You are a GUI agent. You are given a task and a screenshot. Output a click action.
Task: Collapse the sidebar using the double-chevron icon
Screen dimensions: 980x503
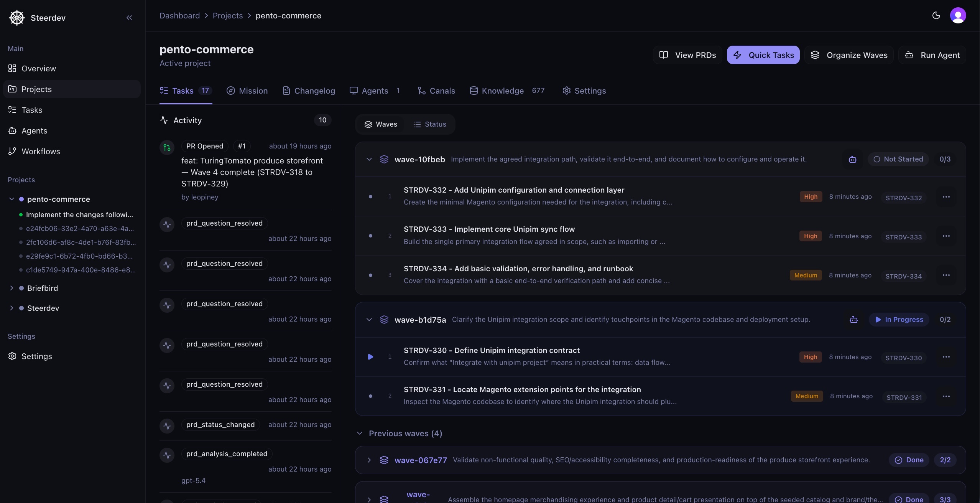[x=129, y=17]
